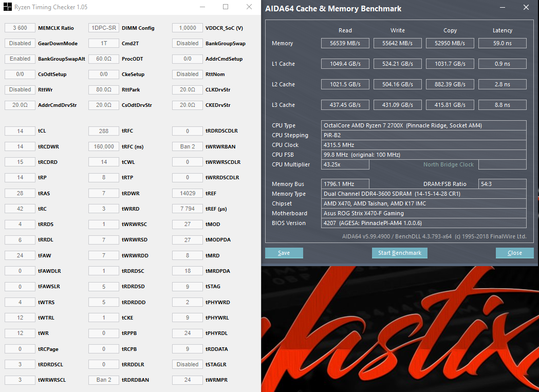Select the tFAW value 24
539x392 pixels.
click(20, 255)
